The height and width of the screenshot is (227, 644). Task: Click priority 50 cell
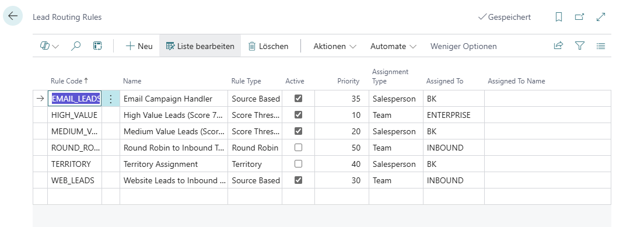pyautogui.click(x=342, y=148)
